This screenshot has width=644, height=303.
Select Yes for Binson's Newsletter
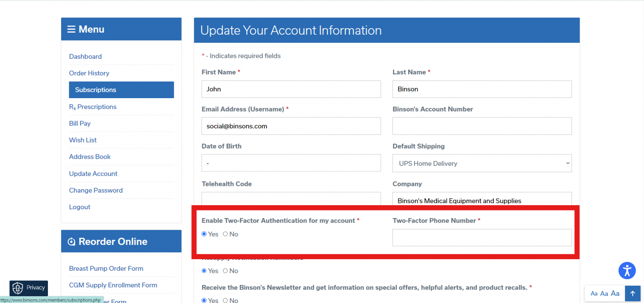pyautogui.click(x=204, y=300)
